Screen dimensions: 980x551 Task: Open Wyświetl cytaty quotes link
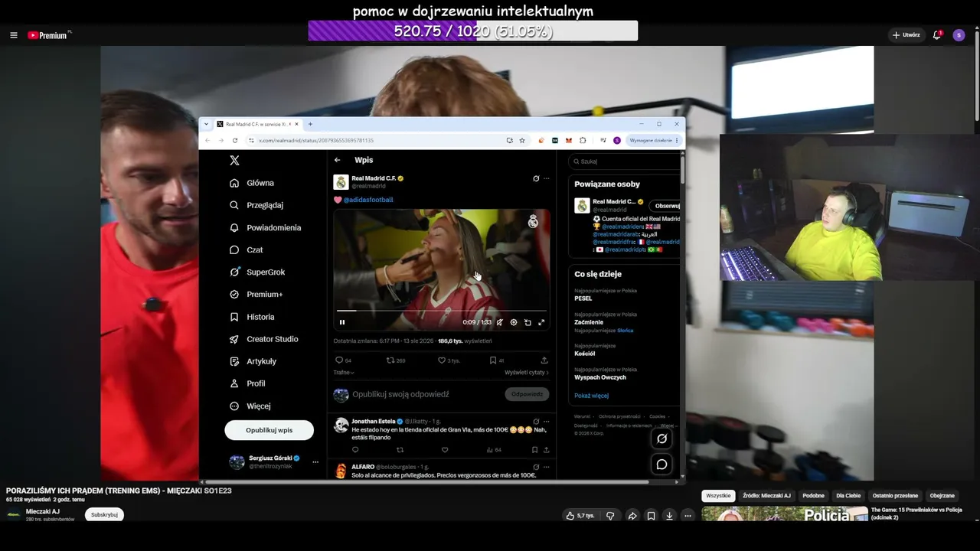(527, 373)
